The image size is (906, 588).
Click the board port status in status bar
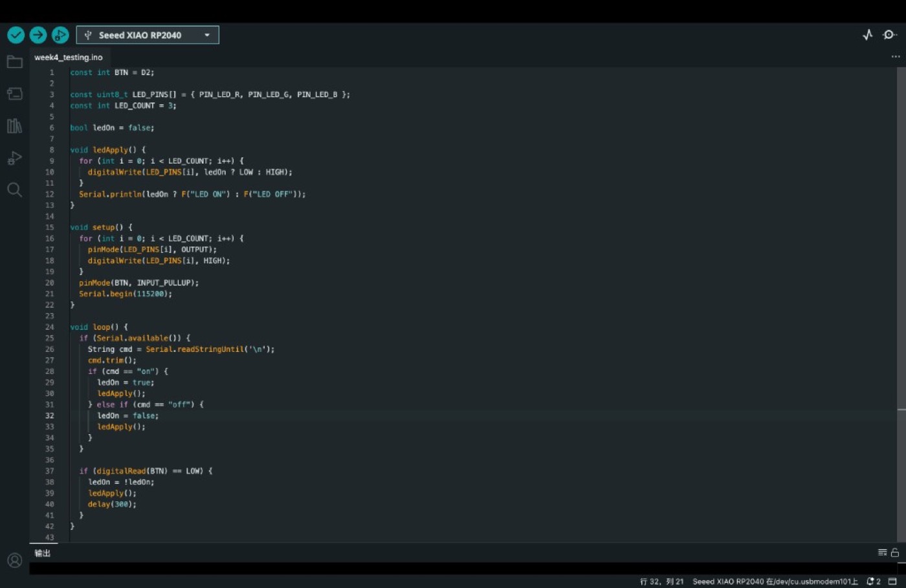click(775, 582)
